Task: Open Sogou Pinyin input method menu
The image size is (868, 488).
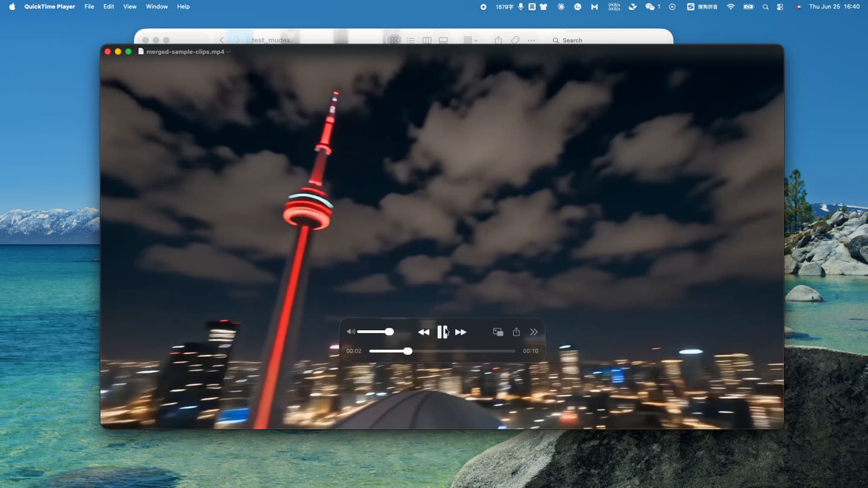Action: coord(702,7)
